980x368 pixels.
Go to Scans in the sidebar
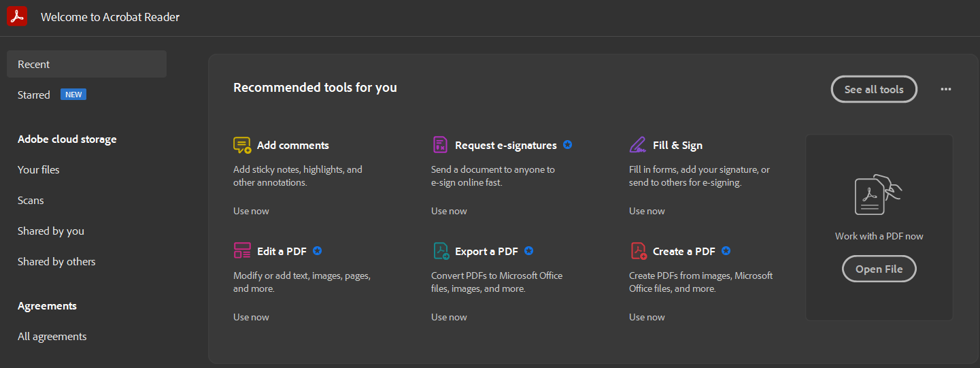click(31, 200)
